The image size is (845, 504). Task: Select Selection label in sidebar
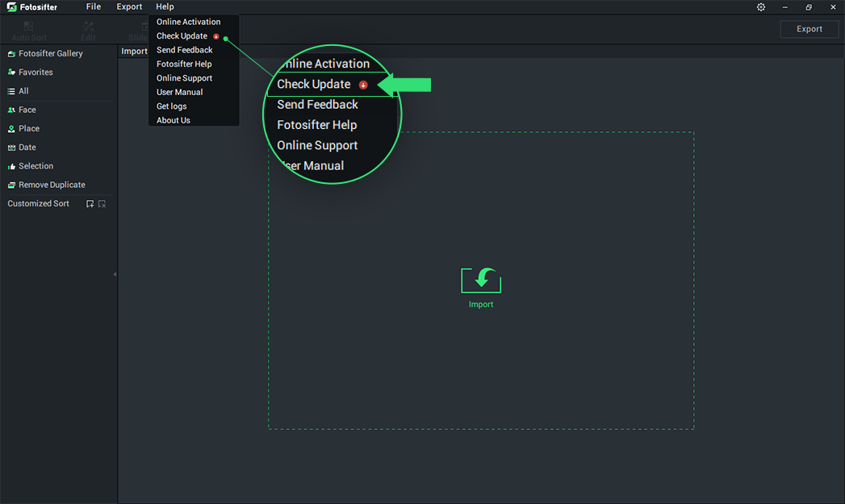tap(36, 166)
